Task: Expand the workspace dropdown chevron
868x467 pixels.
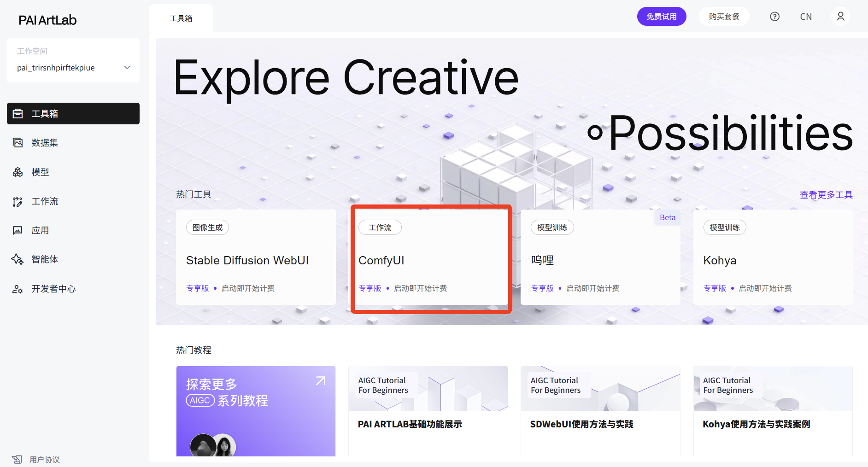Action: (127, 68)
